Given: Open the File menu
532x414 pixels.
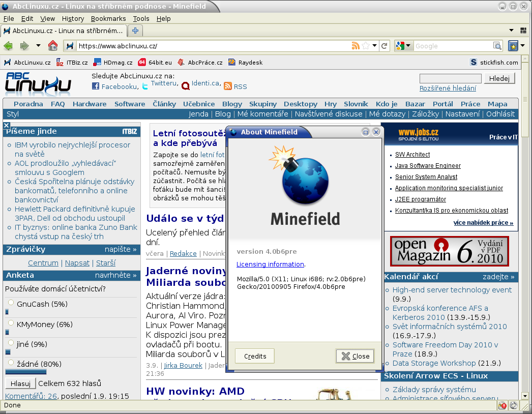Looking at the screenshot, I should [x=9, y=19].
